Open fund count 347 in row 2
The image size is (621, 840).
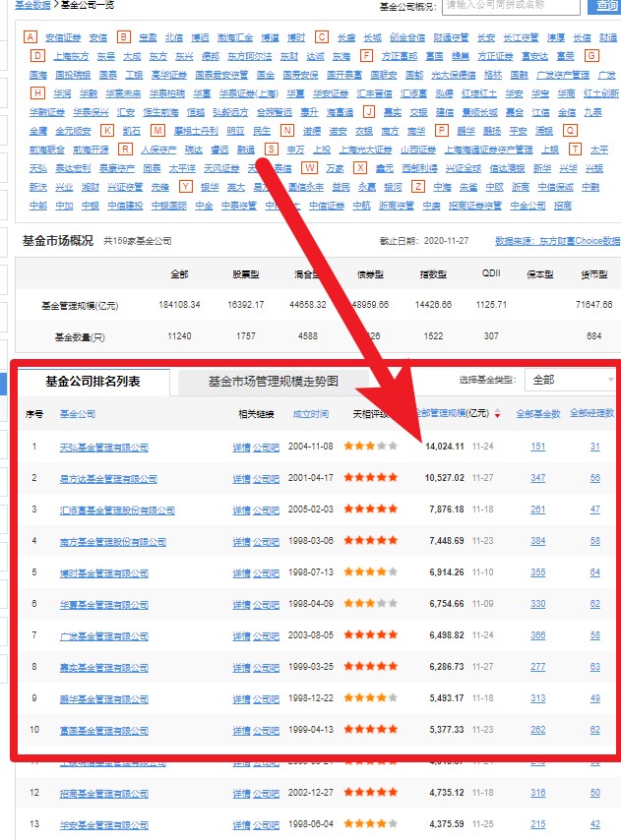pos(538,478)
